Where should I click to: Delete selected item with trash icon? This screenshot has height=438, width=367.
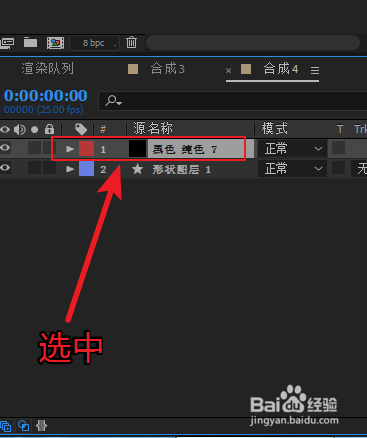point(131,42)
